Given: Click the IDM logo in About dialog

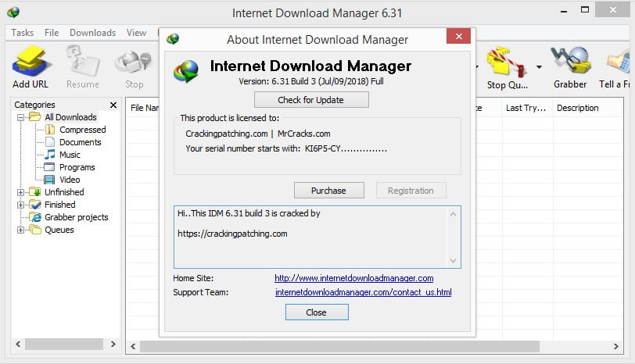Looking at the screenshot, I should [x=186, y=71].
